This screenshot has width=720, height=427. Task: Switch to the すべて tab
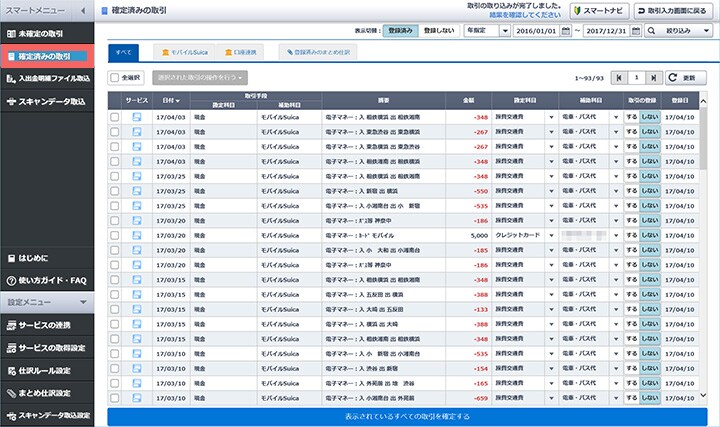(x=123, y=52)
